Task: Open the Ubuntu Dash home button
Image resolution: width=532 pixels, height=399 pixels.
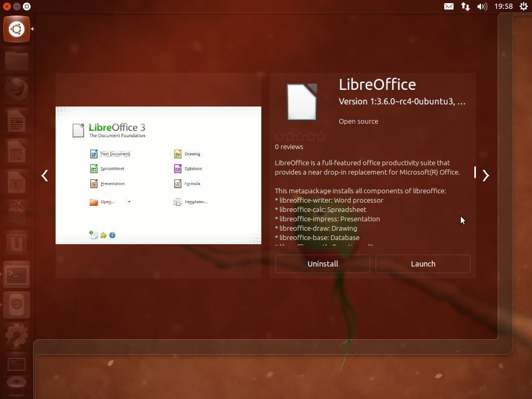Action: (x=17, y=29)
